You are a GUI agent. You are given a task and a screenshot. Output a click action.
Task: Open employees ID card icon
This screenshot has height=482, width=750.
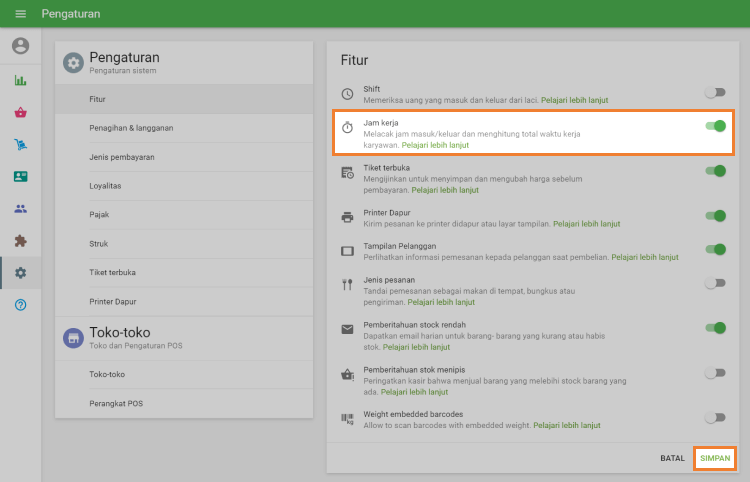(x=20, y=177)
